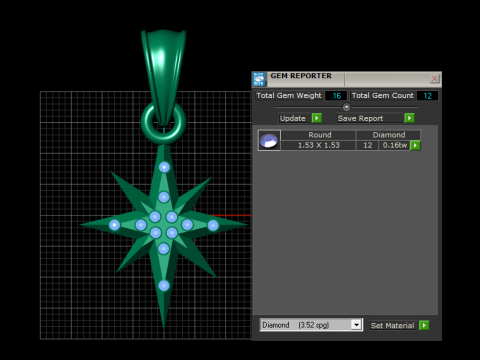Click the 1.53 X 1.53 size cell
480x360 pixels.
(318, 145)
